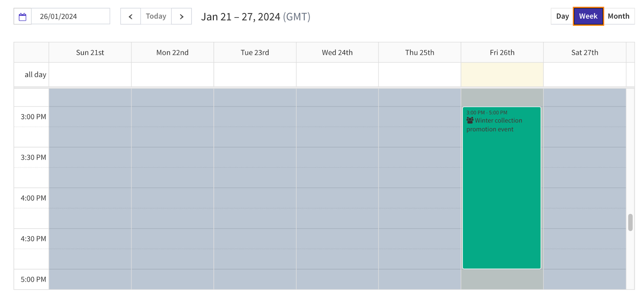Click the 26/01/2024 date input field

coord(70,17)
